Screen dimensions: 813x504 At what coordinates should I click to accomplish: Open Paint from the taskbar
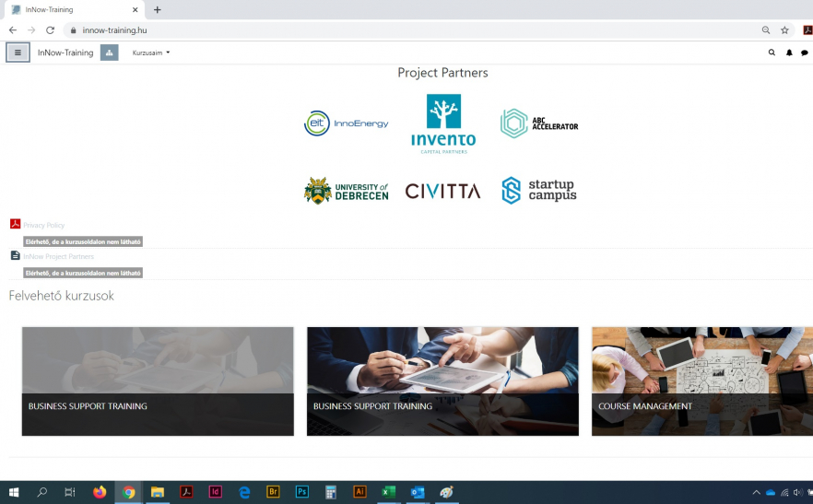coord(446,492)
